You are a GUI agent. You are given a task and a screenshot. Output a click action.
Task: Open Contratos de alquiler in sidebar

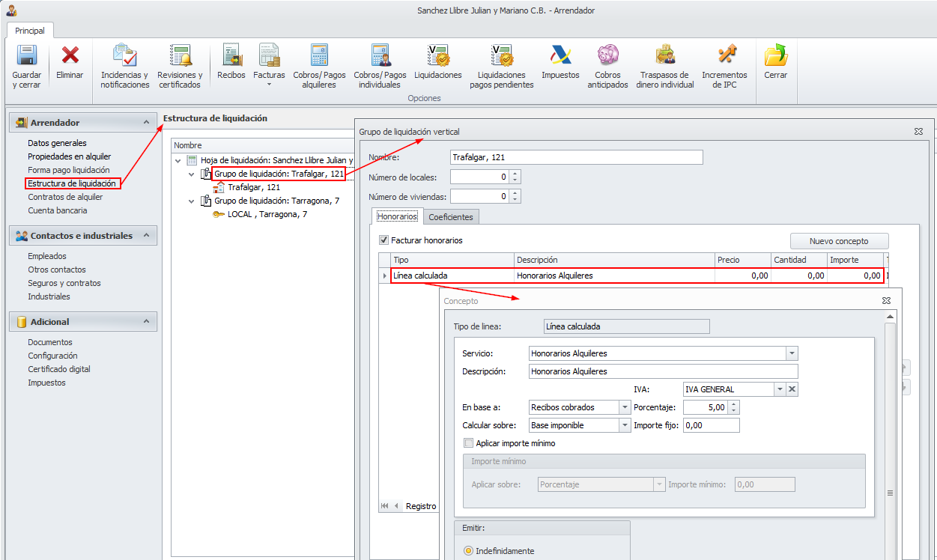[65, 197]
